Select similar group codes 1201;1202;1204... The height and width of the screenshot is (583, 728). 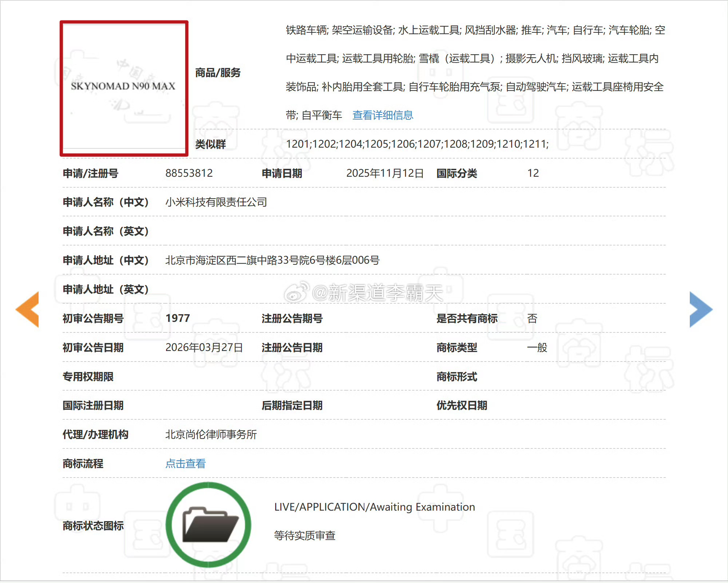pos(417,144)
